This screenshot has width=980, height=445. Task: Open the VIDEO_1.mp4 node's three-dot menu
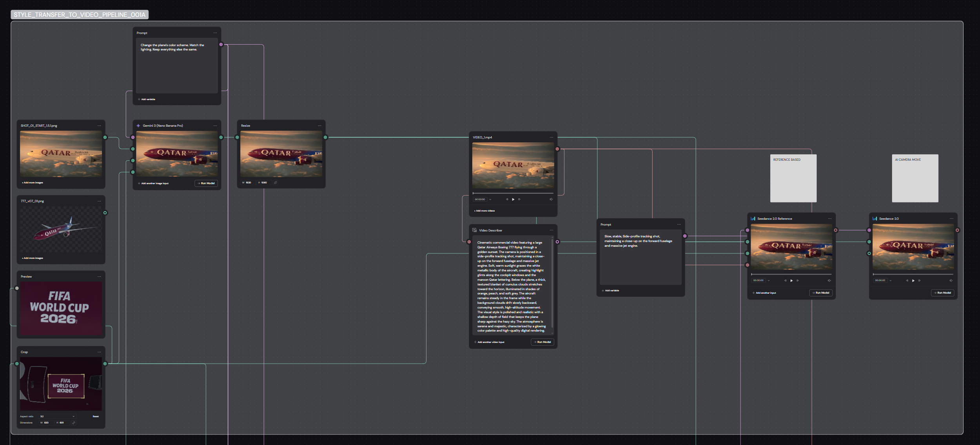[x=552, y=137]
